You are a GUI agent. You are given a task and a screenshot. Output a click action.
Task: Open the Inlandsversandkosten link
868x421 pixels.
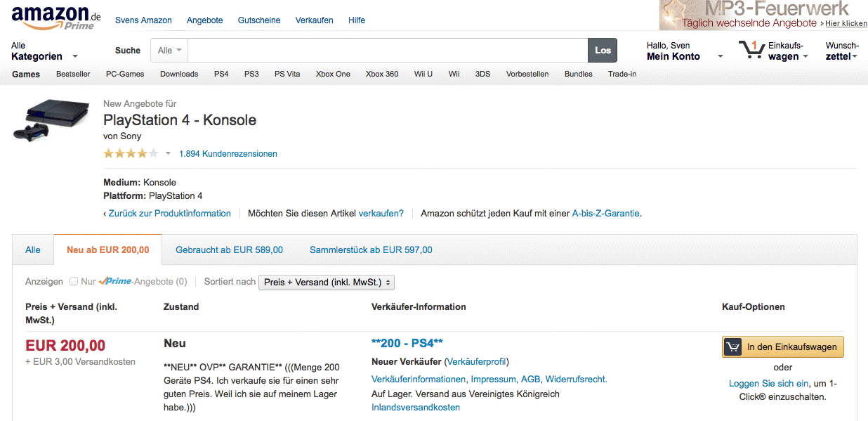click(416, 407)
